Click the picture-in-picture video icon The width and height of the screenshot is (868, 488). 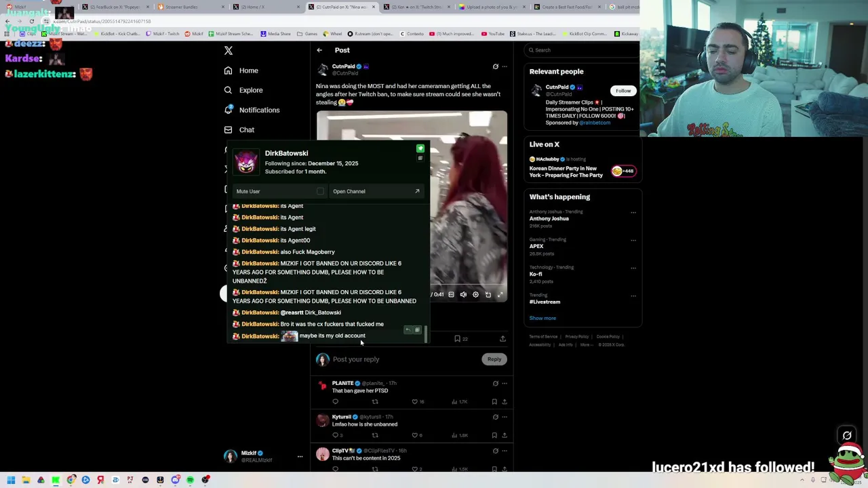click(x=488, y=295)
